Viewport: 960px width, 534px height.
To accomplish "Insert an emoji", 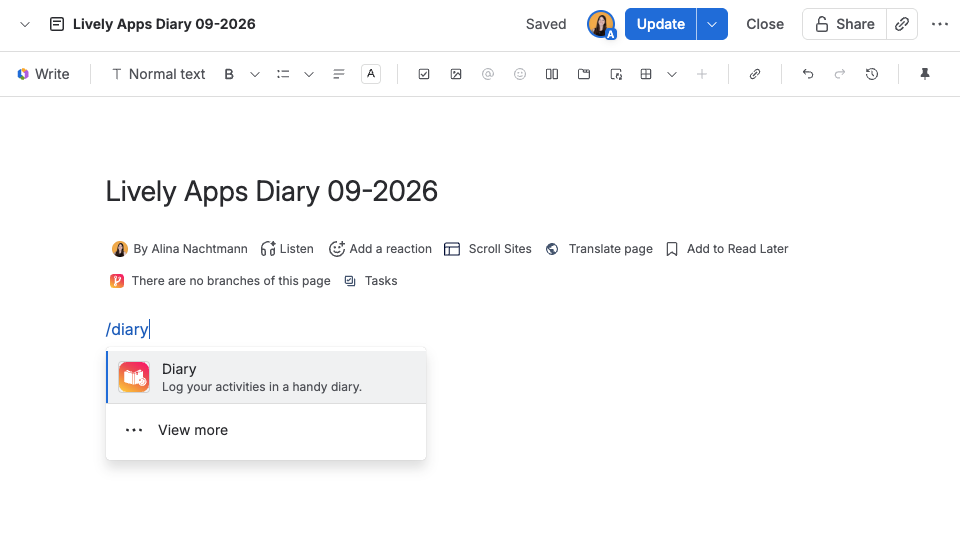I will point(520,74).
